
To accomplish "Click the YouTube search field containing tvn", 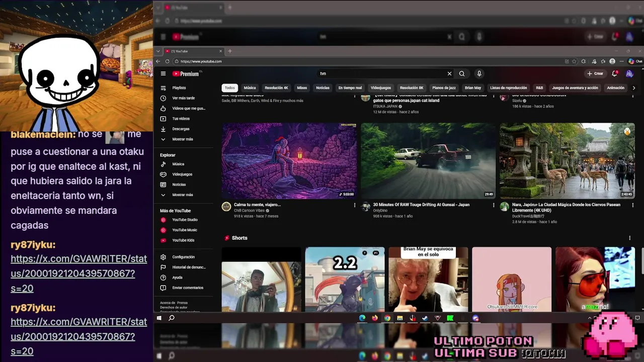I will [x=382, y=73].
